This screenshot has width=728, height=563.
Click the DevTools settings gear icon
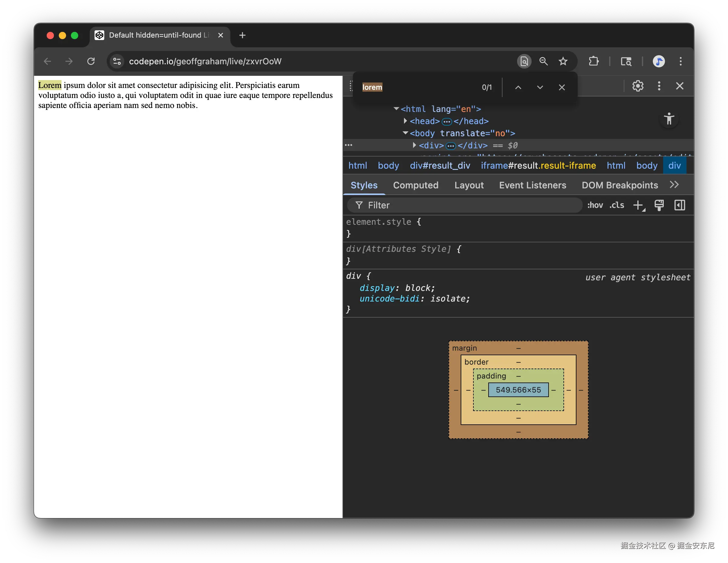[x=638, y=86]
